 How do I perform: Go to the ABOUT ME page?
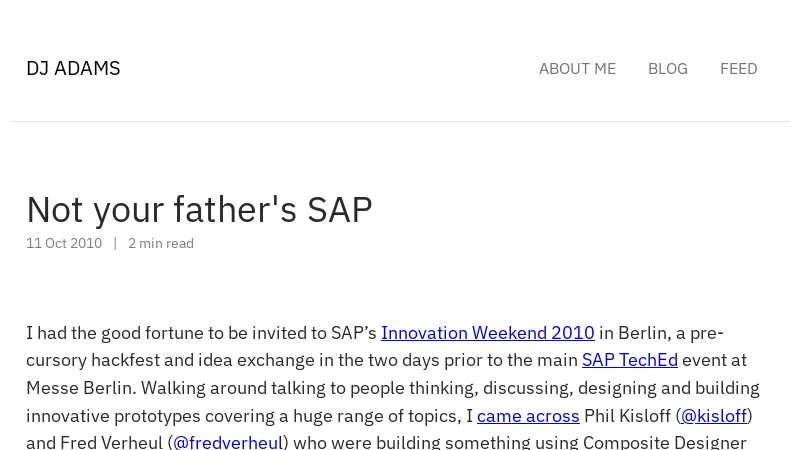tap(577, 69)
